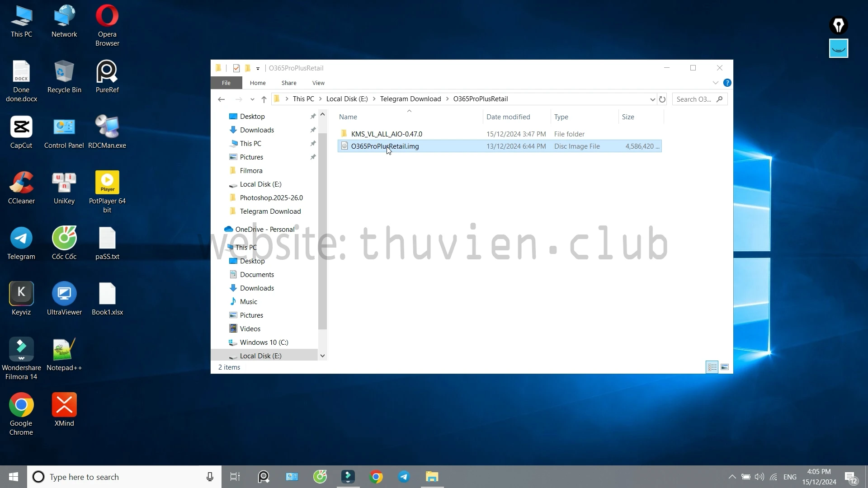The image size is (868, 488).
Task: Click the Properties icon in quick access toolbar
Action: pos(236,68)
